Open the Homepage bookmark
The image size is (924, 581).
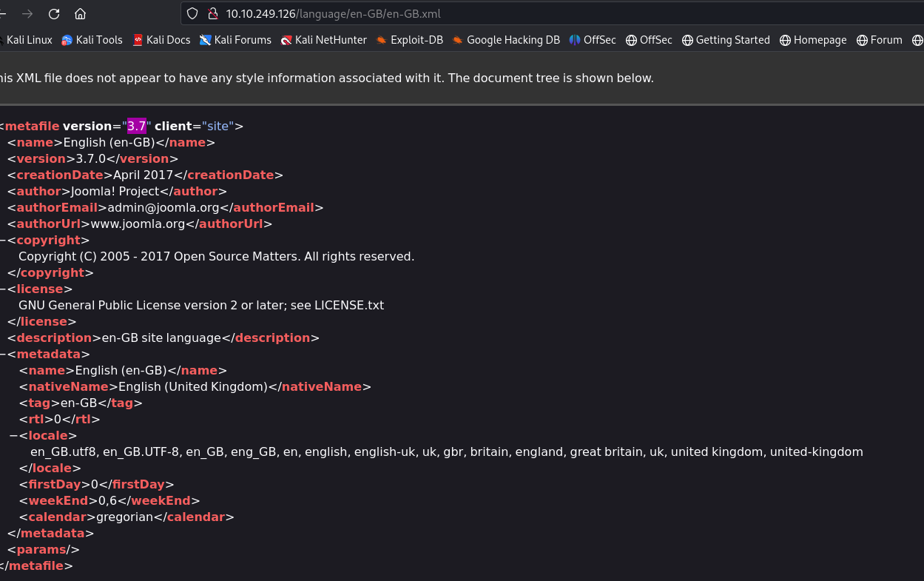[x=812, y=40]
